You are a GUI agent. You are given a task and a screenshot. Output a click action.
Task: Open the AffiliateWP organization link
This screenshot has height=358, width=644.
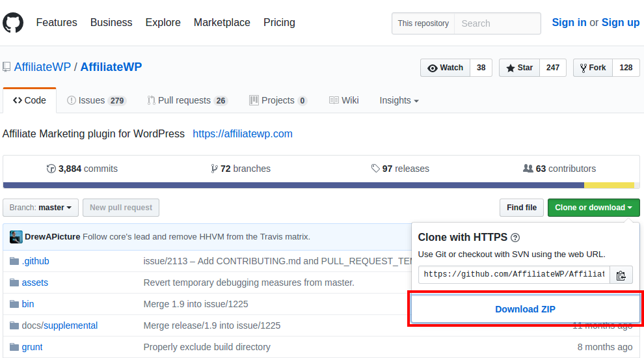[x=42, y=67]
